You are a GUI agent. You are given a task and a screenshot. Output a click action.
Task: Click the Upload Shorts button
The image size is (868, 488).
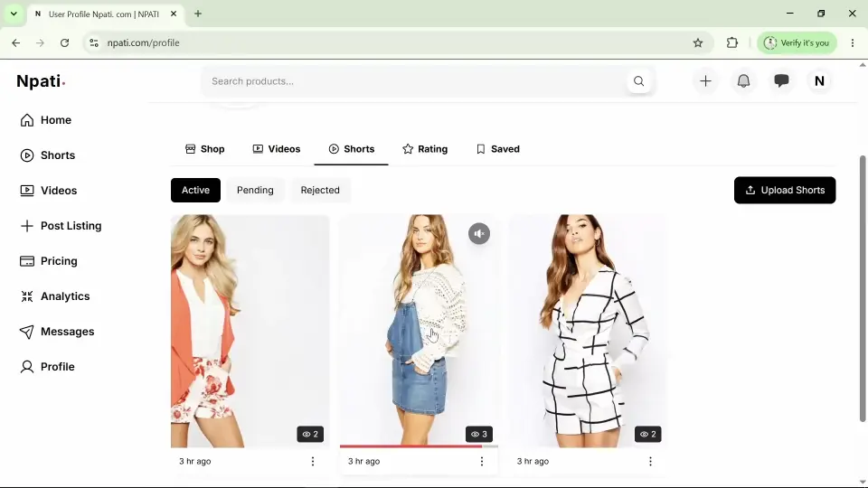(x=785, y=191)
